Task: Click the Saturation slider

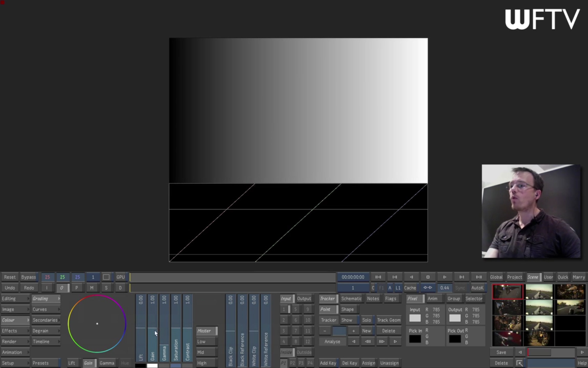Action: 176,329
